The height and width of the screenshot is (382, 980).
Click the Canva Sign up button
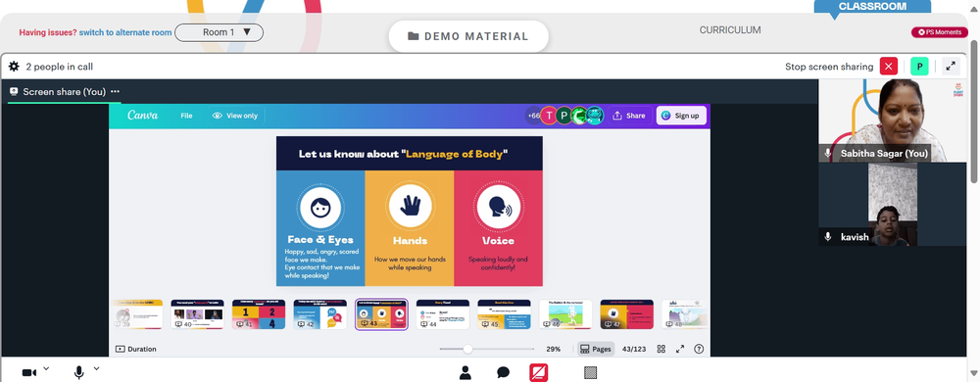[681, 116]
